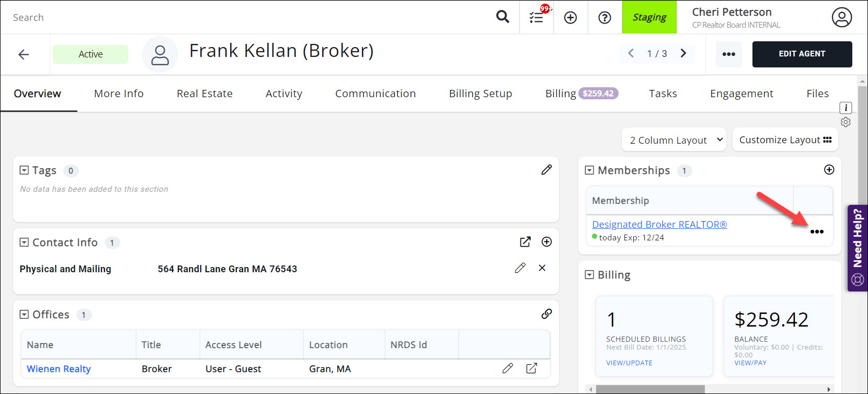The image size is (868, 394).
Task: Open Designated Broker membership options menu
Action: tap(817, 232)
